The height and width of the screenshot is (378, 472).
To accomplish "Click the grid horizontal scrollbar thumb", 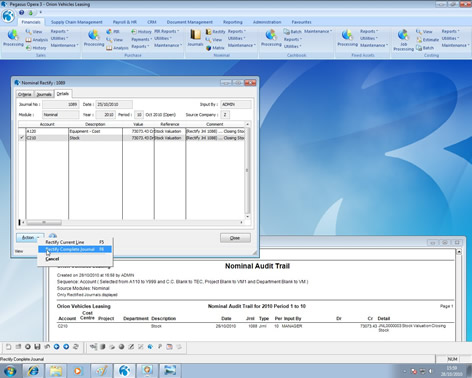I will coord(44,222).
